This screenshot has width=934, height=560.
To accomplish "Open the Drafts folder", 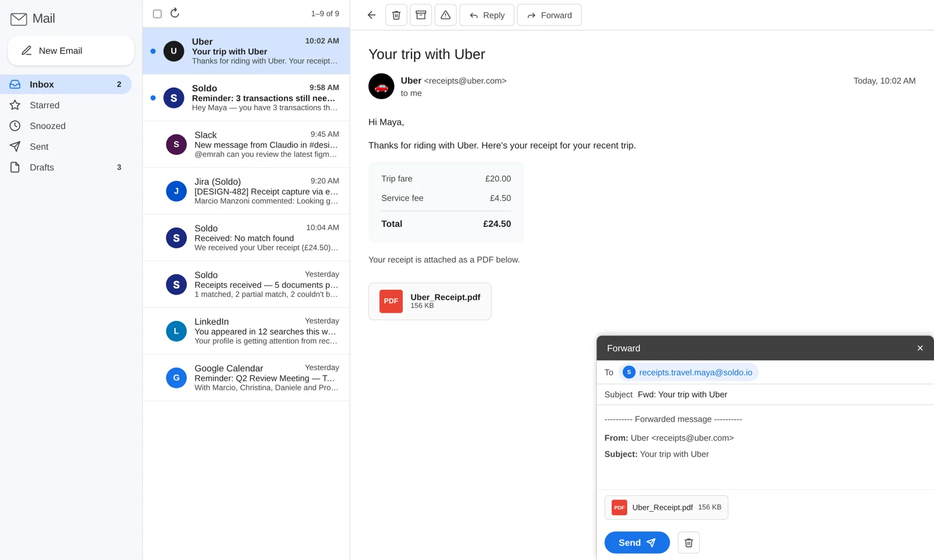I will 66,167.
